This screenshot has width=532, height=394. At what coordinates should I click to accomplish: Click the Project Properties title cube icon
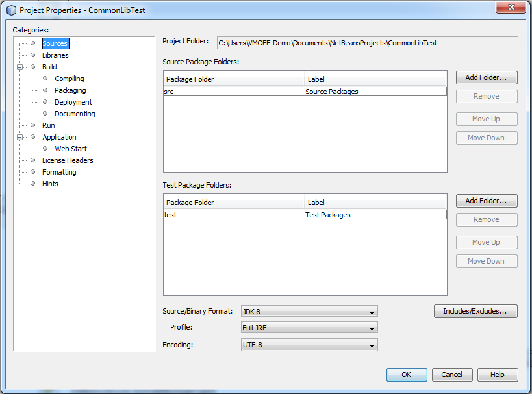pos(12,10)
